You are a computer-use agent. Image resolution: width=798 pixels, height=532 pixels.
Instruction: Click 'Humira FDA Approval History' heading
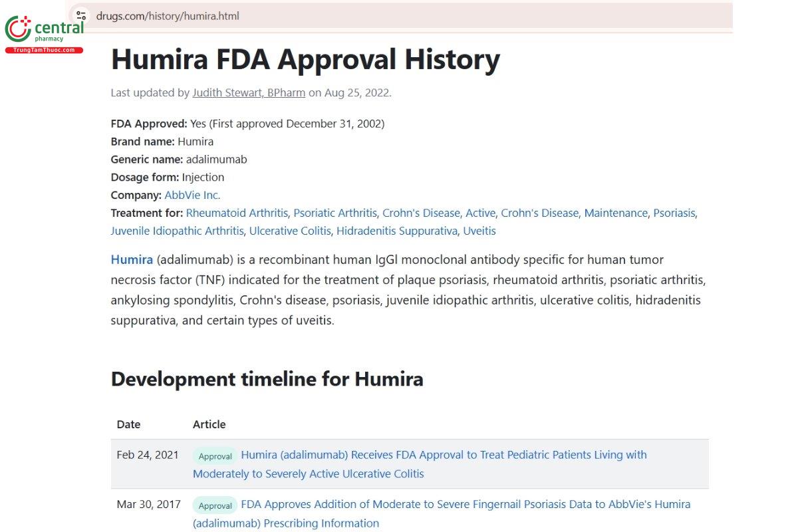[x=305, y=59]
